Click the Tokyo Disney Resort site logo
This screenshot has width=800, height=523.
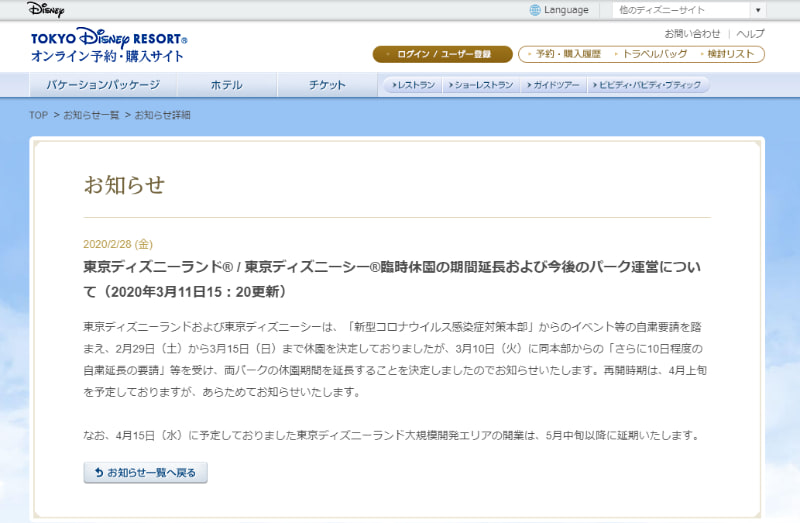[x=109, y=45]
